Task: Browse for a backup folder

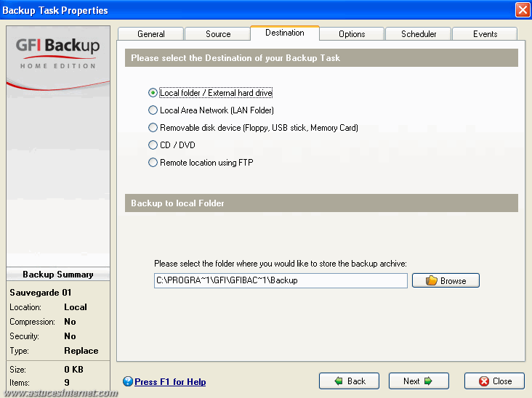Action: point(446,280)
